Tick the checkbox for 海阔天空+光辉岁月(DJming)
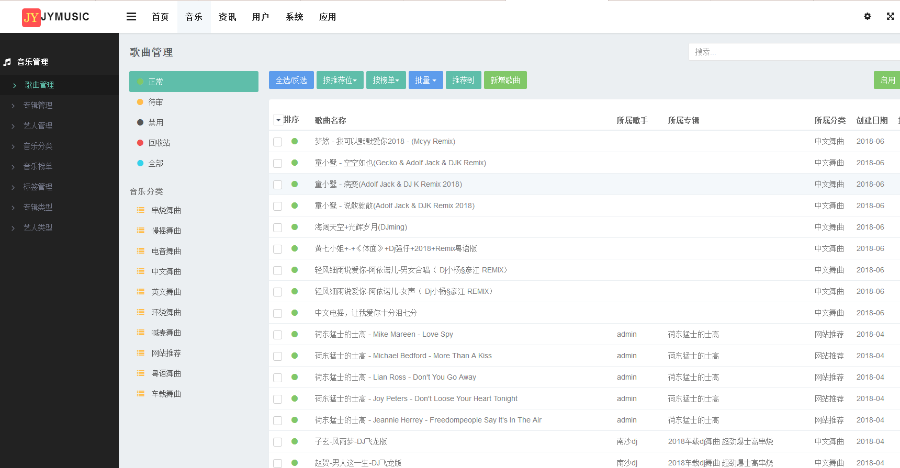The width and height of the screenshot is (900, 468). point(278,227)
